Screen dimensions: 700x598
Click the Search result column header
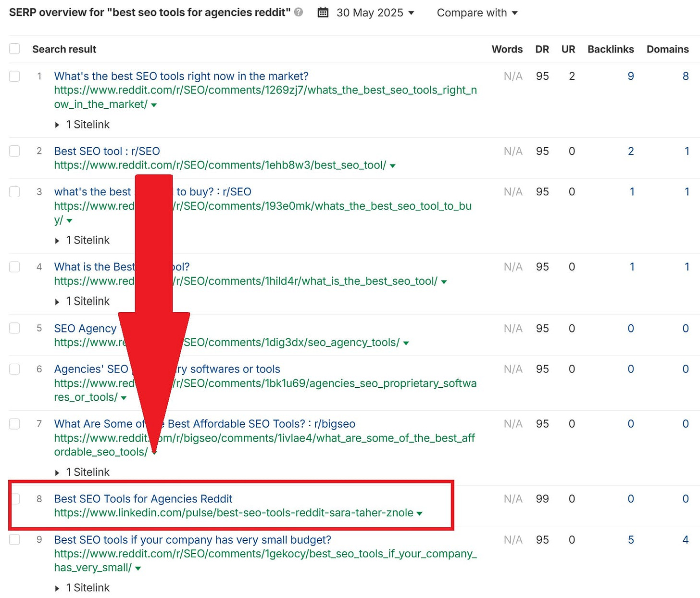tap(64, 49)
